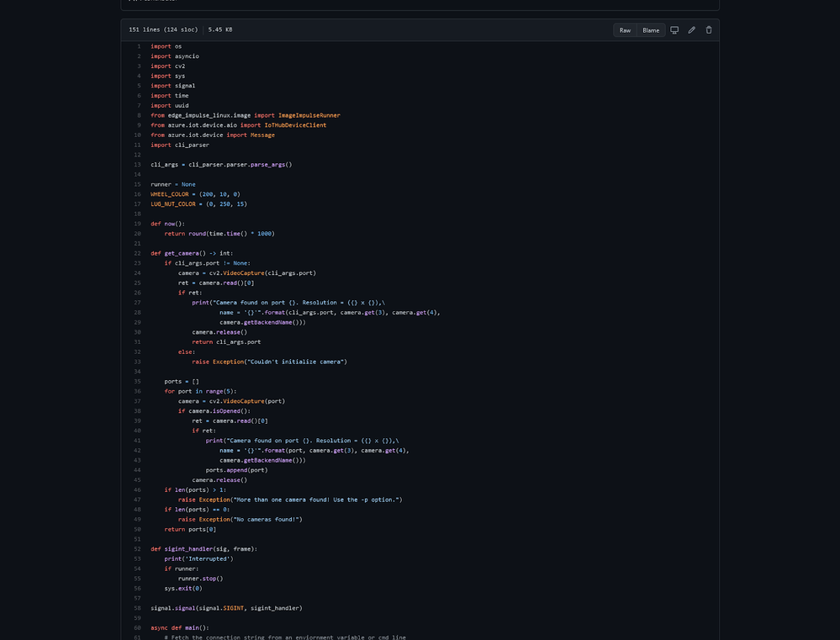Select line number 36 at the for loop
840x640 pixels.
click(138, 391)
